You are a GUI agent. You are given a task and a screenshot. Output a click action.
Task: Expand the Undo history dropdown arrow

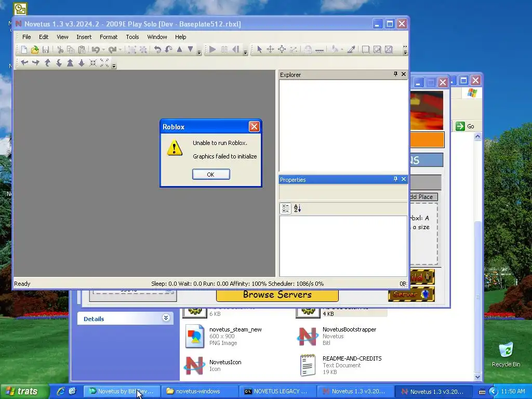pyautogui.click(x=103, y=49)
